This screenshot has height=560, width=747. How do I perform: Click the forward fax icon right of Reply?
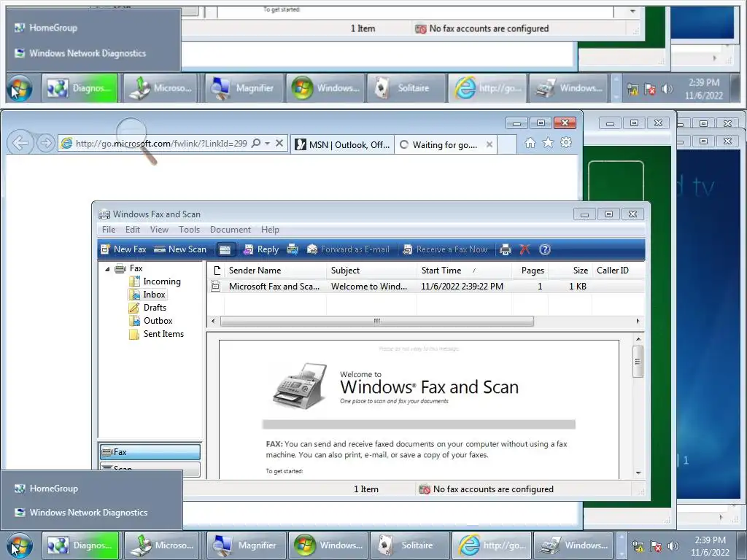click(293, 249)
